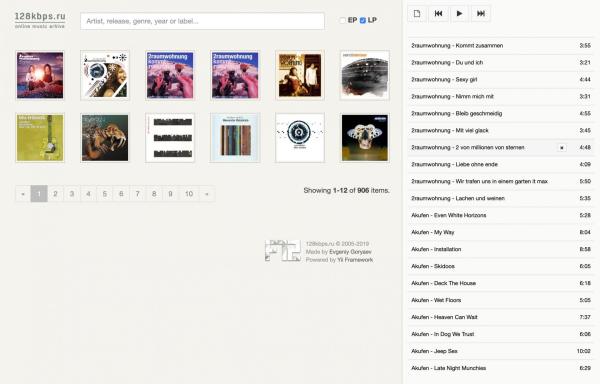This screenshot has height=384, width=600.
Task: Go to pagination page 3
Action: [x=72, y=194]
